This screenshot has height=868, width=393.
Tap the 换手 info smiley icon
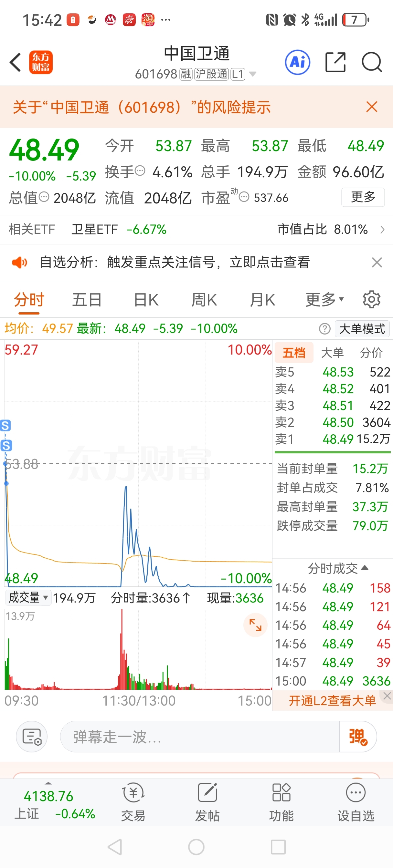pyautogui.click(x=140, y=171)
